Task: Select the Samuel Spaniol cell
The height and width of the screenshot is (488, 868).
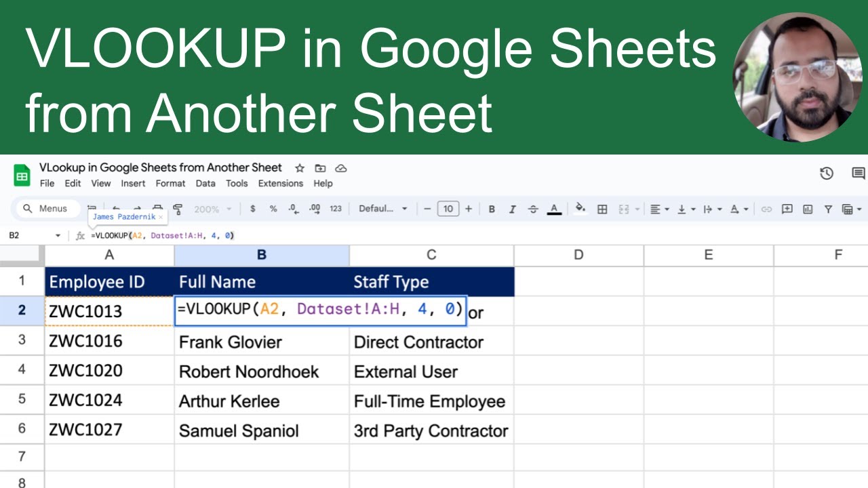Action: 262,430
